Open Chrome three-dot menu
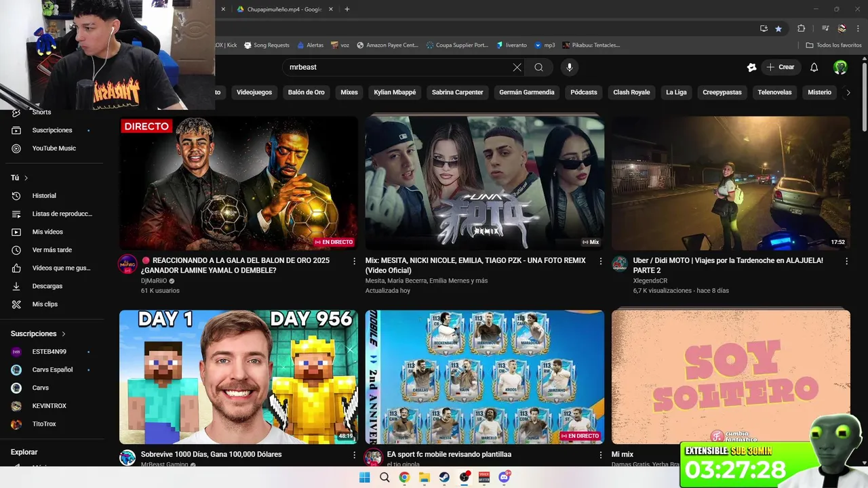This screenshot has width=868, height=488. coord(859,28)
